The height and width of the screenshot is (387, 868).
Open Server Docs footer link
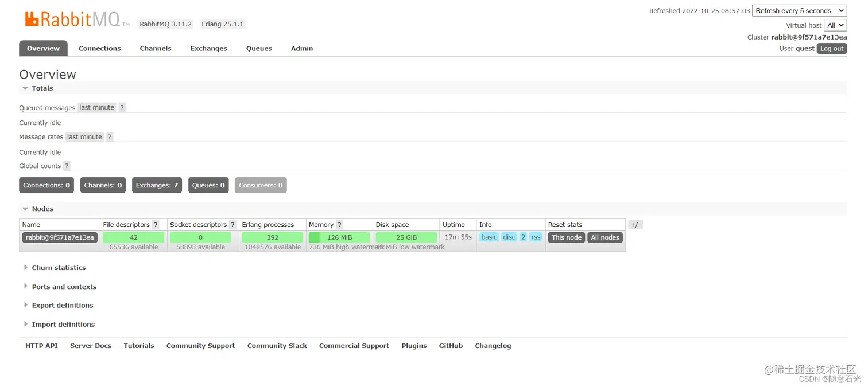click(91, 346)
